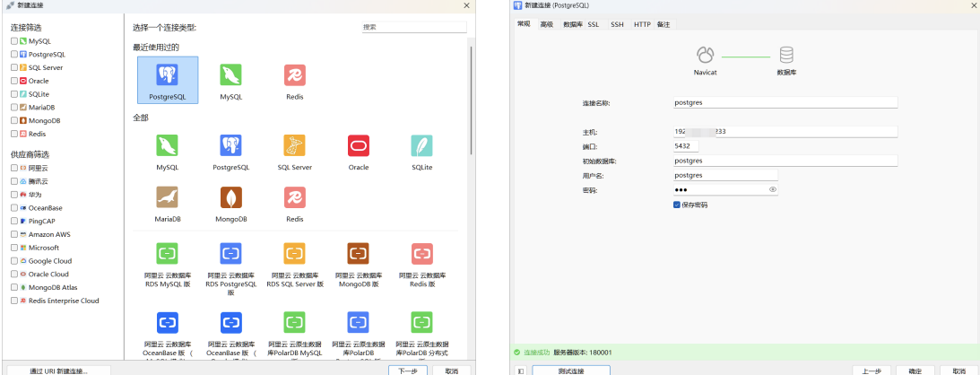Choose Oracle connection type
The width and height of the screenshot is (980, 375).
coord(358,151)
